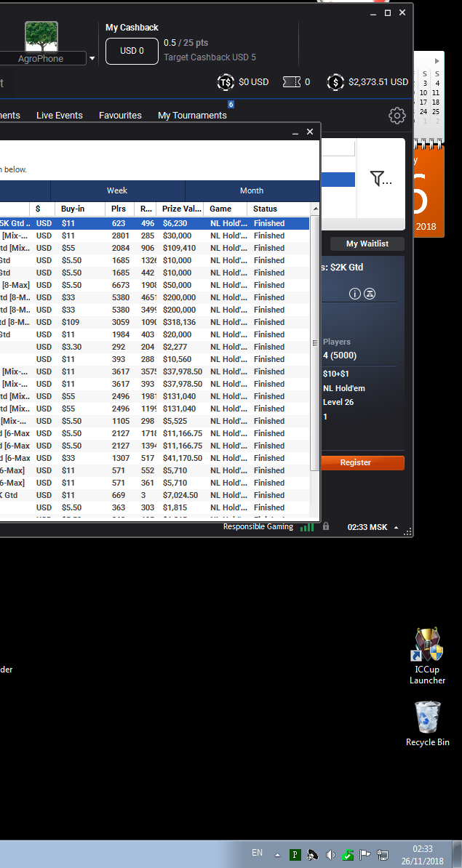
Task: Click the orange calendar gadget date
Action: [x=430, y=191]
